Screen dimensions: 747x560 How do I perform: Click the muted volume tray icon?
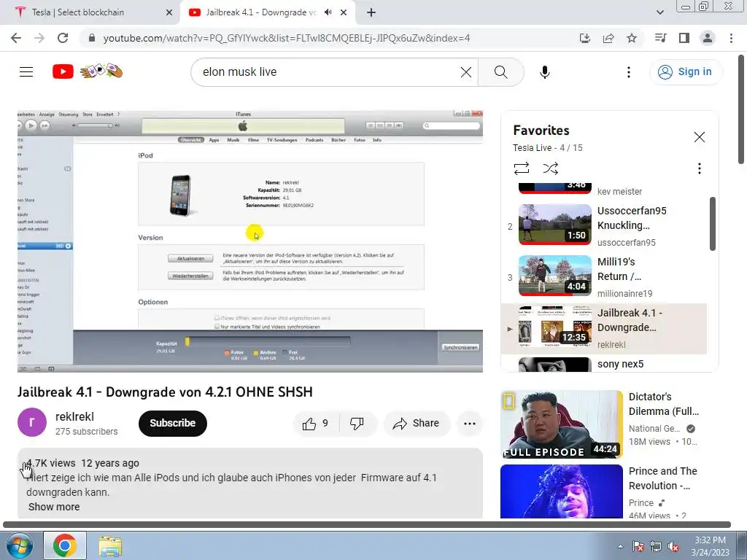click(x=673, y=546)
